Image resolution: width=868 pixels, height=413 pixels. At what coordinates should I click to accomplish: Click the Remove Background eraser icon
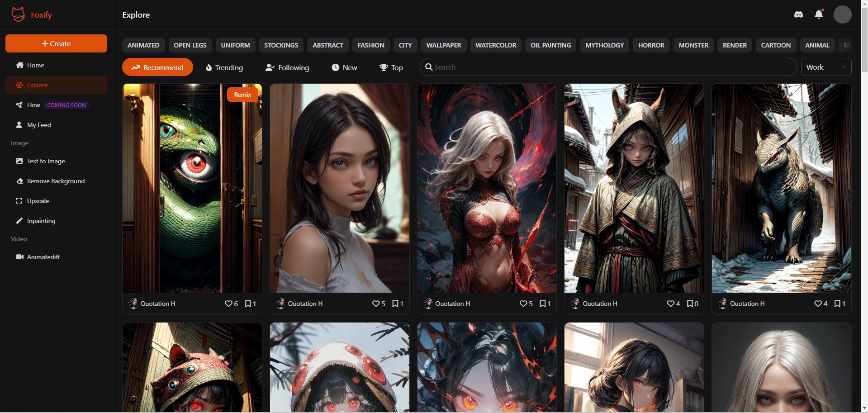[x=19, y=181]
